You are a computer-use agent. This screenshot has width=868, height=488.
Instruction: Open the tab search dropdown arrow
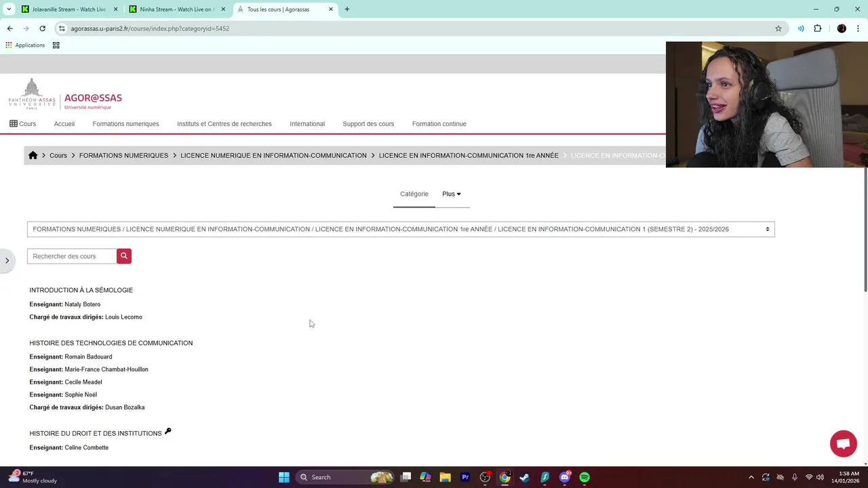tap(9, 9)
